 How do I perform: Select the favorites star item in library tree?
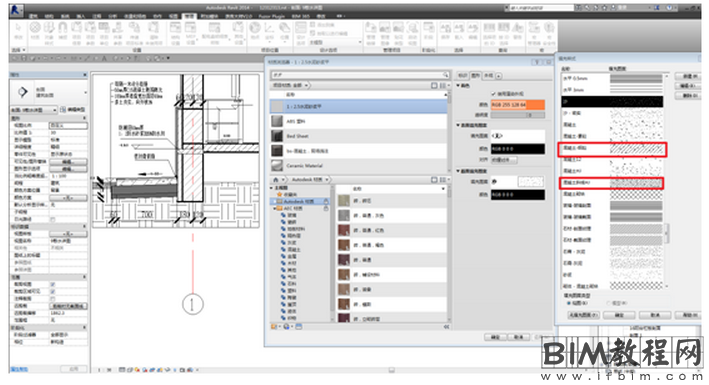click(x=280, y=194)
